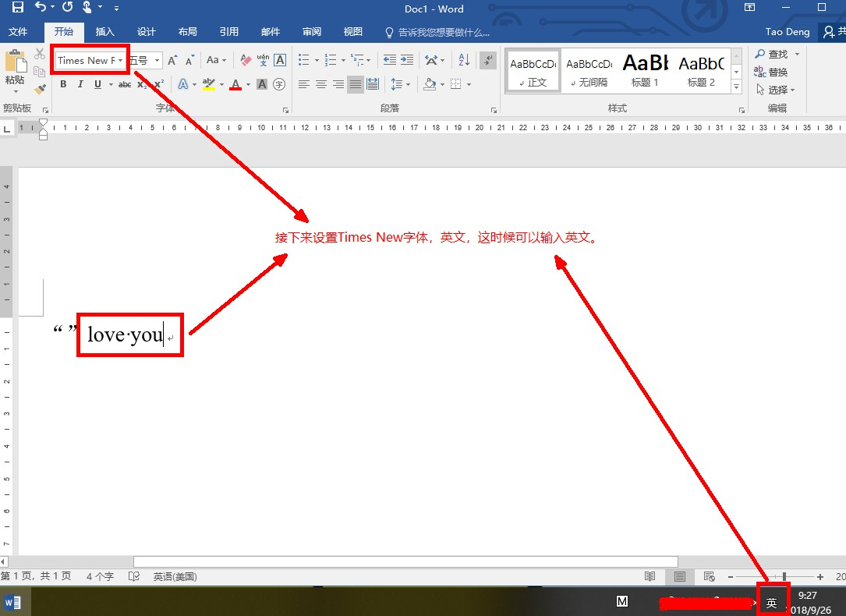Open the bullet list dropdown arrow
This screenshot has width=846, height=616.
click(317, 60)
